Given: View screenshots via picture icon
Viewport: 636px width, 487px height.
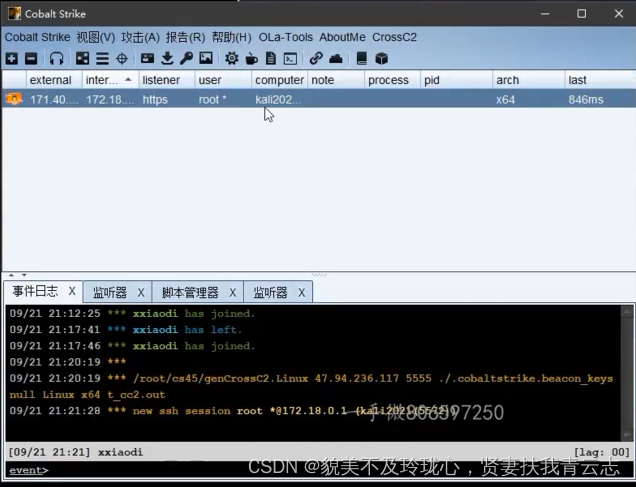Looking at the screenshot, I should 206,58.
